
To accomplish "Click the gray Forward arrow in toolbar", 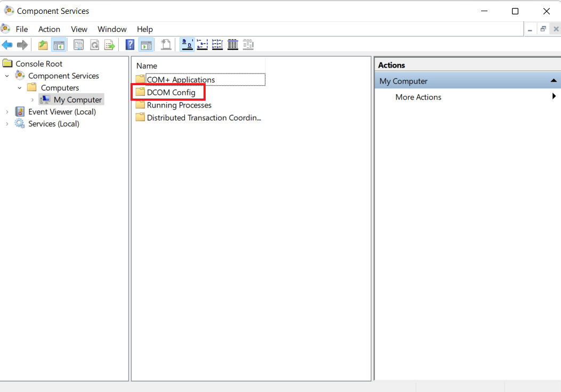I will (x=22, y=45).
